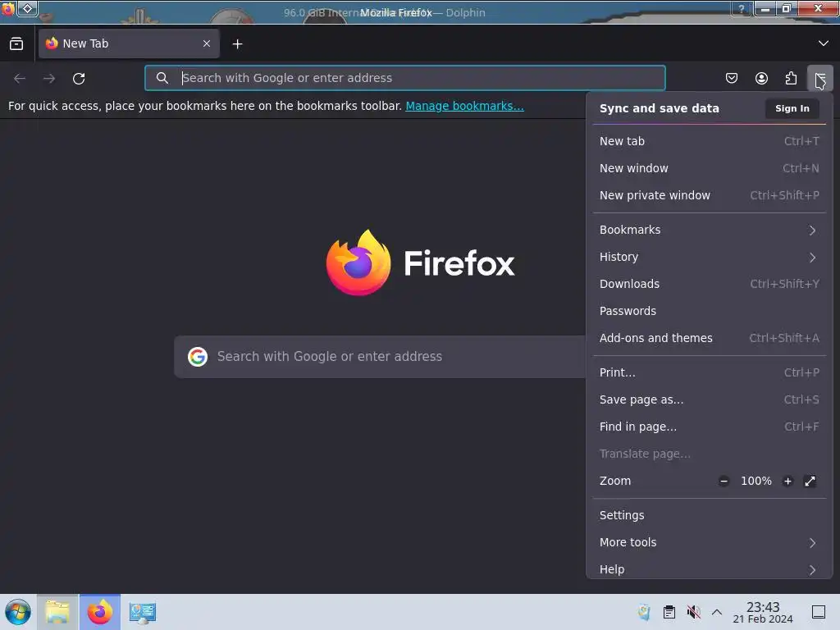Click the Sign In button
The image size is (840, 630).
point(792,108)
